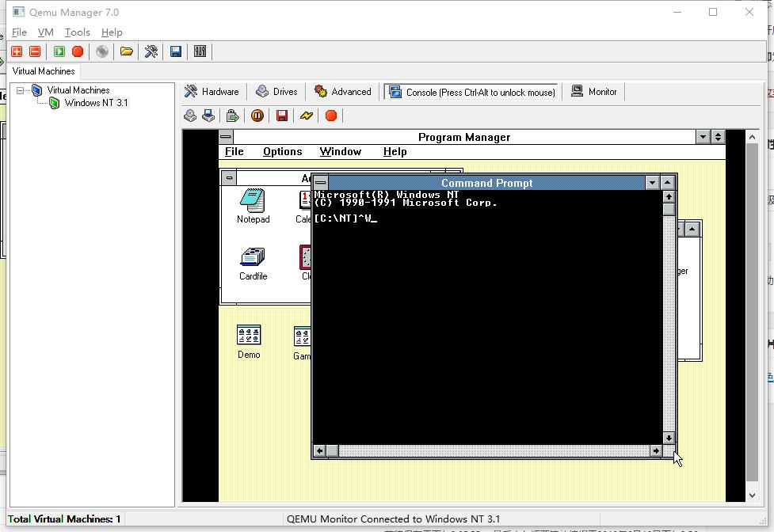Image resolution: width=774 pixels, height=532 pixels.
Task: Click the red plus add-VM toolbar icon
Action: [17, 51]
